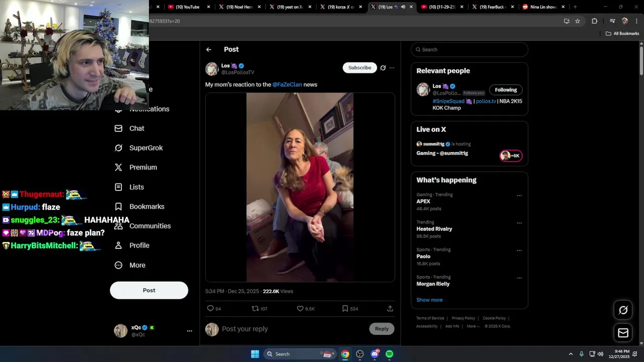Switch to the yeet on X tab
Viewport: 644px width, 362px height.
pos(290,7)
